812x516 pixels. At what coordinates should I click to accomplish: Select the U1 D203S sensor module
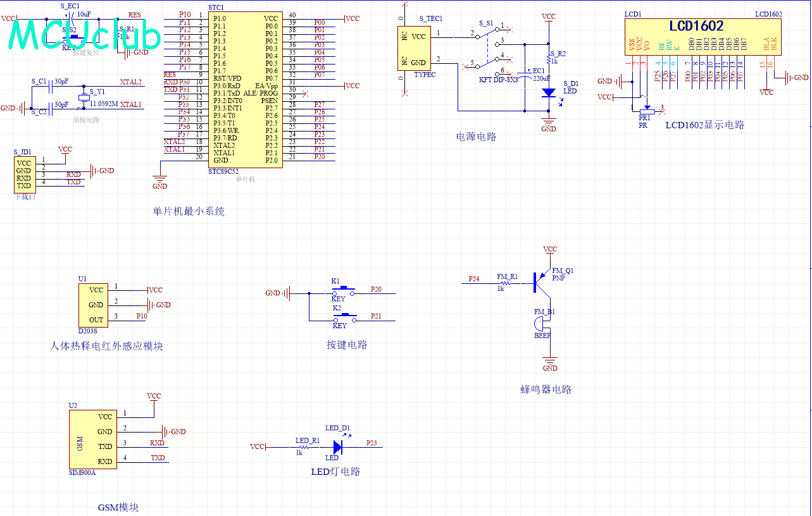[x=96, y=305]
